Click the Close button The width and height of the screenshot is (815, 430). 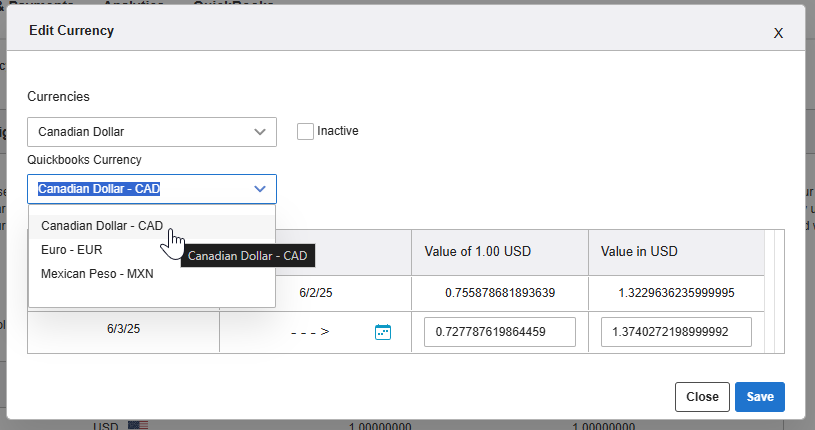[702, 397]
